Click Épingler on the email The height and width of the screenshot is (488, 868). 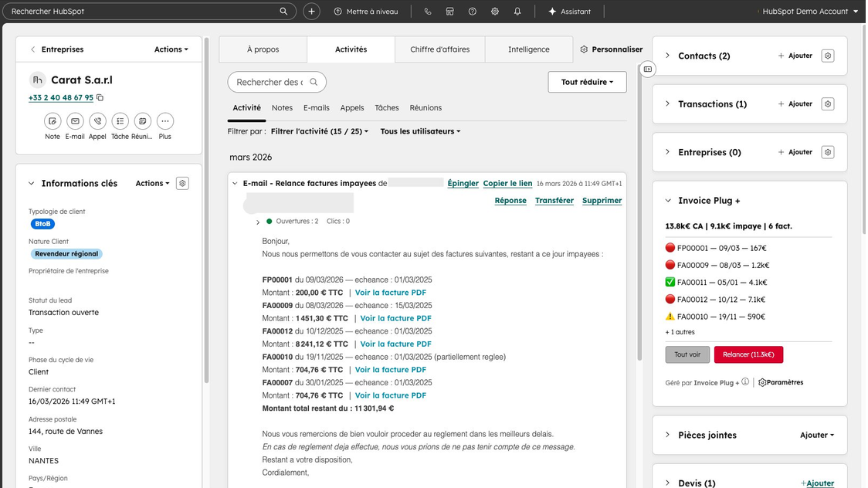[463, 183]
